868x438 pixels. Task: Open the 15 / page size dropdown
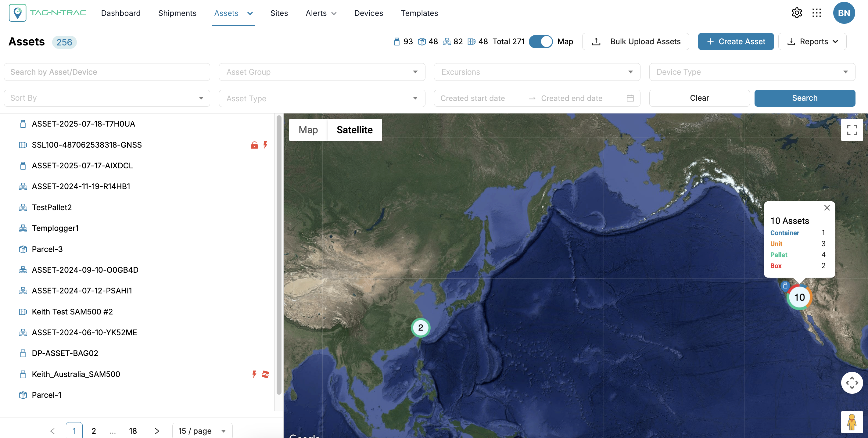click(202, 431)
